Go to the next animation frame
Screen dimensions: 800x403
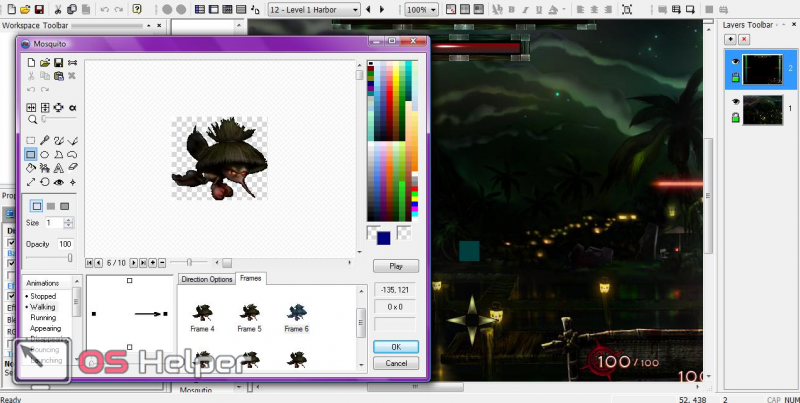click(x=134, y=263)
